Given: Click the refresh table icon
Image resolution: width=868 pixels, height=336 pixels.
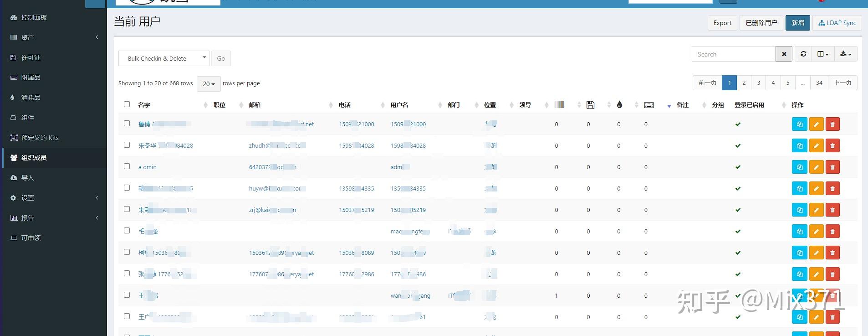Looking at the screenshot, I should pos(803,54).
